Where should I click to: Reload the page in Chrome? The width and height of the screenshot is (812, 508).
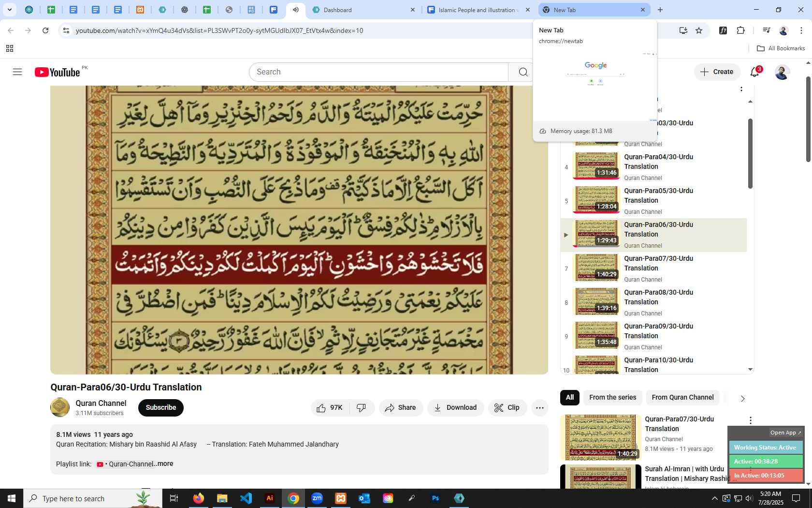(x=45, y=30)
